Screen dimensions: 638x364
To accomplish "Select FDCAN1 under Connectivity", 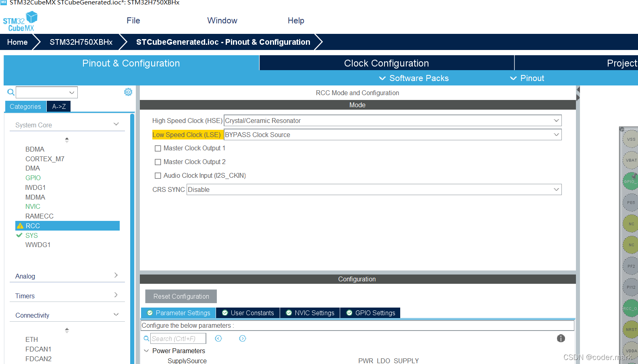I will 38,349.
